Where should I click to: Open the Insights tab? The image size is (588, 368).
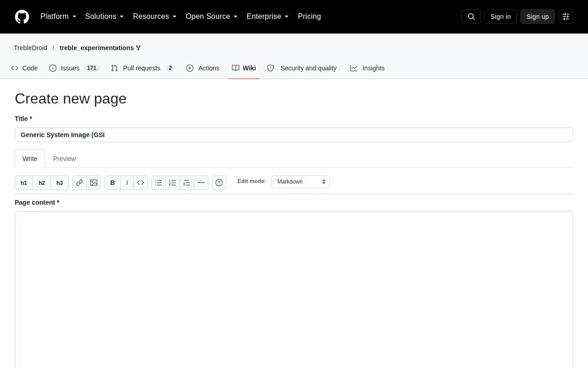tap(367, 68)
